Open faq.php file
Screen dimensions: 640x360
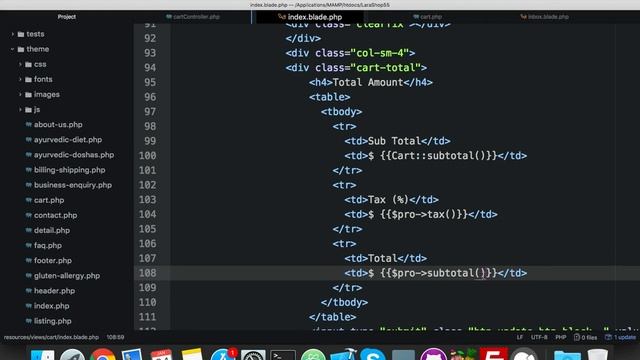pos(48,245)
